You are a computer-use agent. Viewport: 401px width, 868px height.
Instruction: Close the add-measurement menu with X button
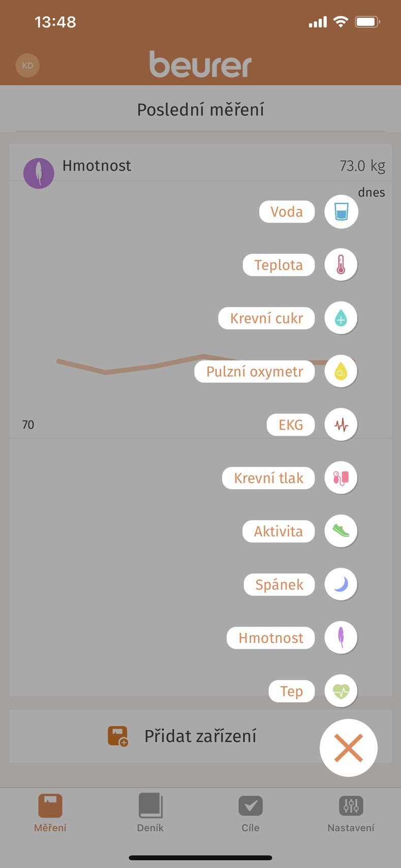tap(349, 747)
